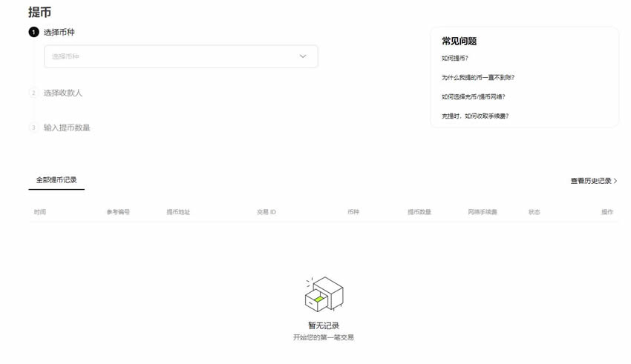The width and height of the screenshot is (631, 364).
Task: Click the 时间 column header
Action: (x=40, y=212)
